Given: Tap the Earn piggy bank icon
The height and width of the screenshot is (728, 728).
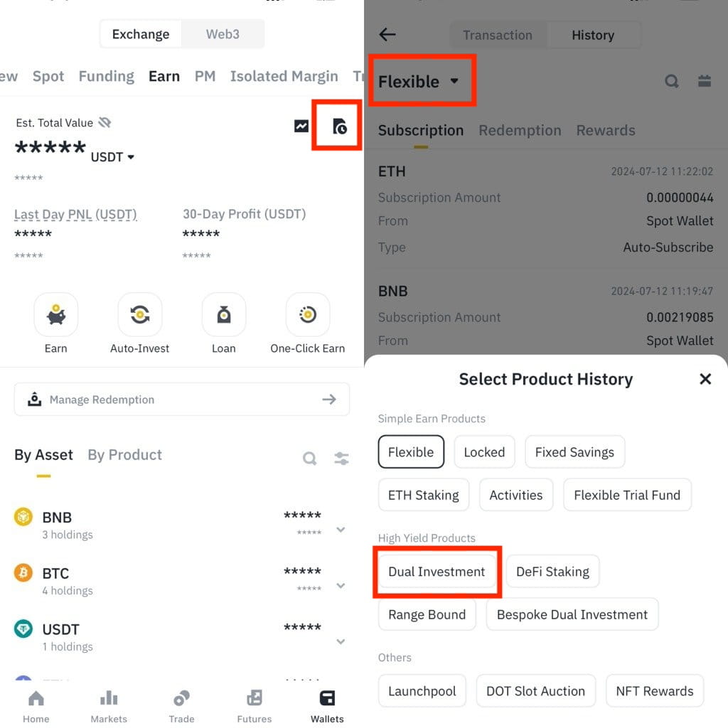Looking at the screenshot, I should 56,315.
